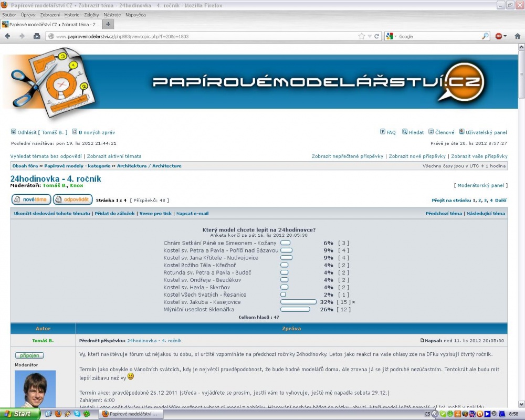This screenshot has height=420, width=525.
Task: Go to the Další next page link
Action: coord(500,200)
